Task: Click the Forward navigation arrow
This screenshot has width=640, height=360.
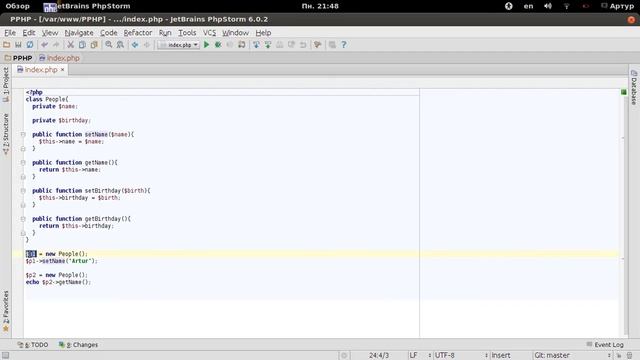Action: [147, 45]
